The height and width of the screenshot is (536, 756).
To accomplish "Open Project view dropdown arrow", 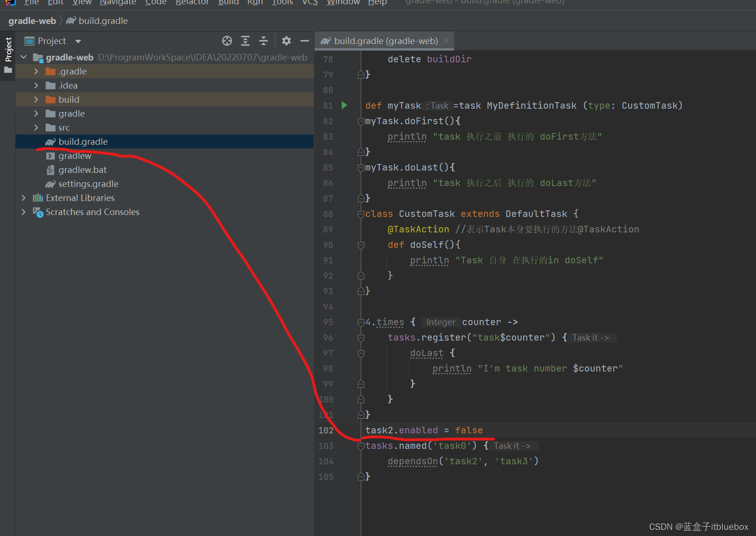I will coord(78,41).
